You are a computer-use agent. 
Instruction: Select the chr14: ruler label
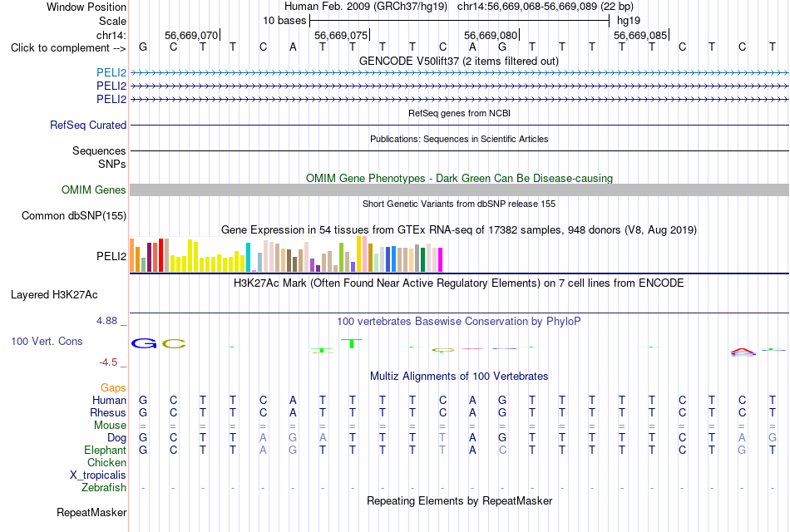111,35
